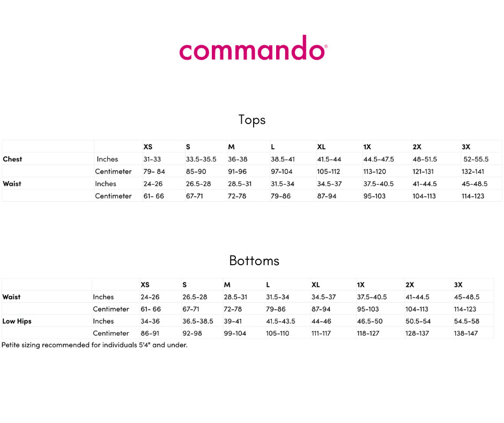Click the 52-55.5 chest inches cell

click(476, 159)
